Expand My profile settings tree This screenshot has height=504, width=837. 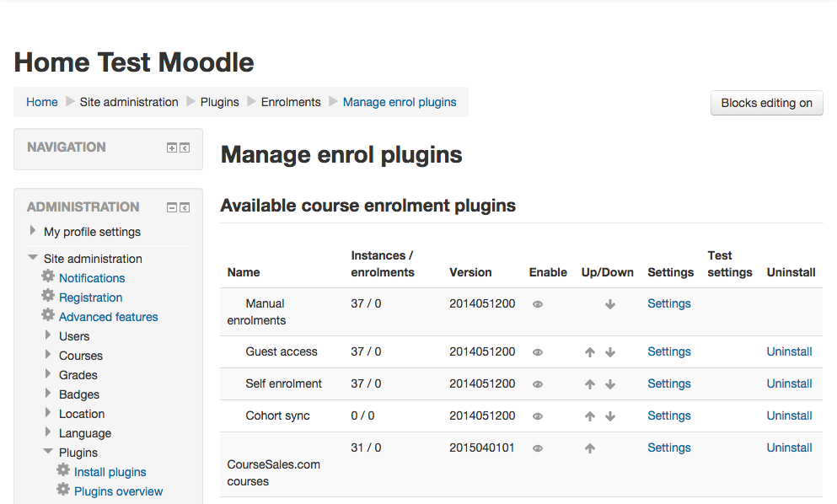[x=33, y=231]
